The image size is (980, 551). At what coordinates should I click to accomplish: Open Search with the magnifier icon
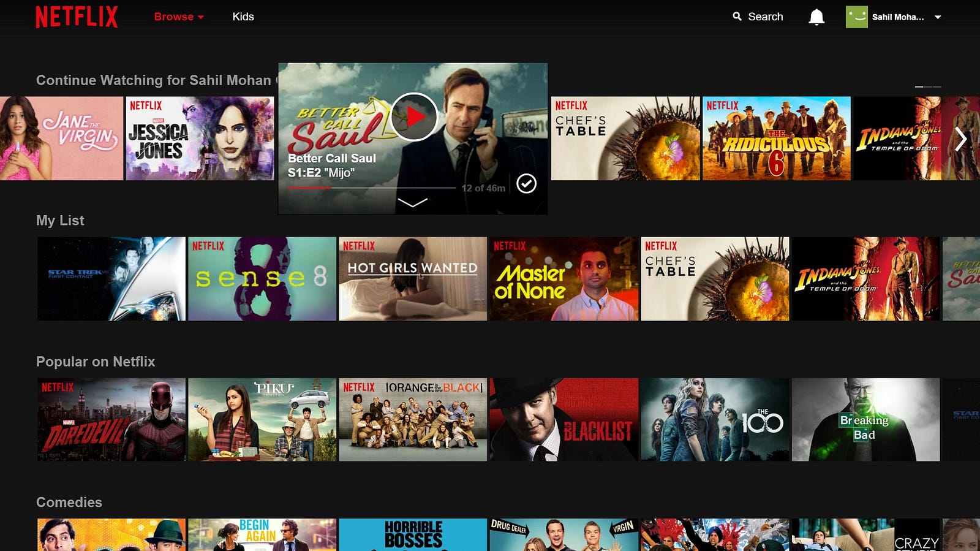click(737, 17)
